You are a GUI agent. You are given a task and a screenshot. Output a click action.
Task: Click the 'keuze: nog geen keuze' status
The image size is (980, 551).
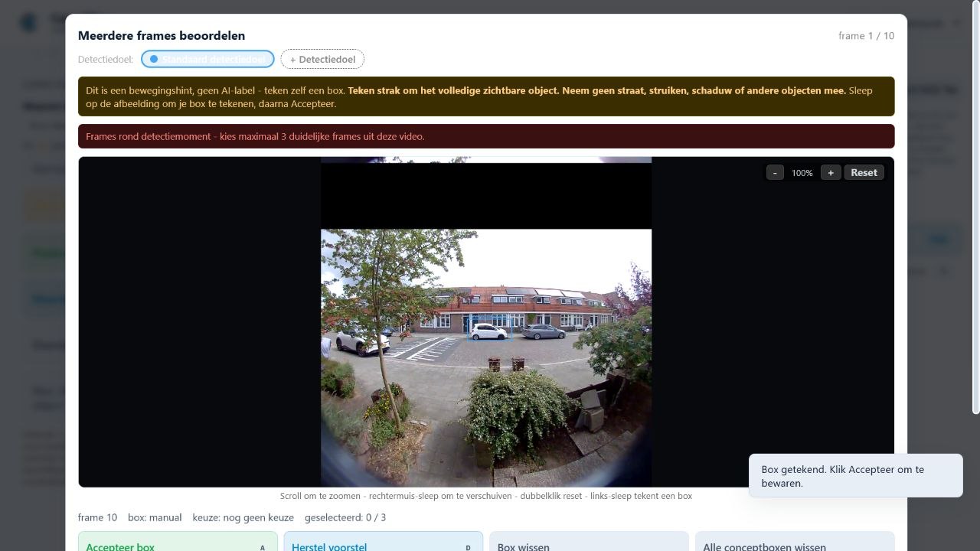click(243, 517)
